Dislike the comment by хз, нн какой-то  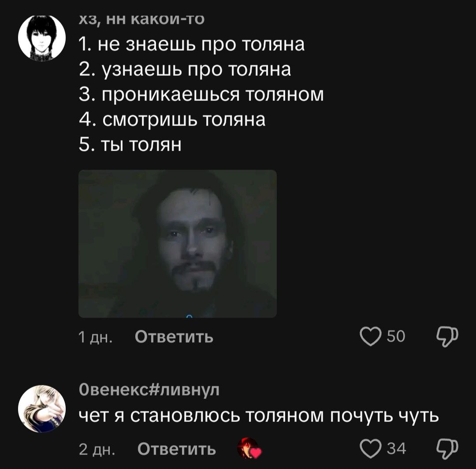(447, 336)
